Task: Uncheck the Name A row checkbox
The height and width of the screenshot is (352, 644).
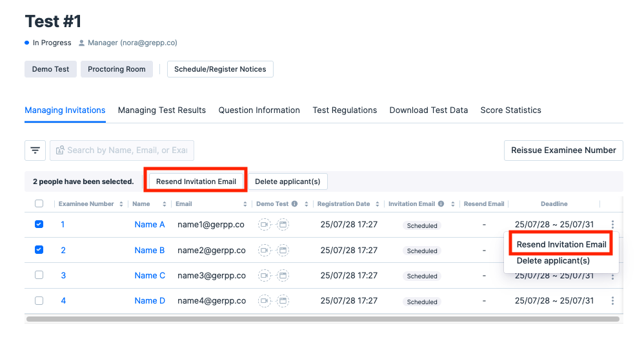Action: click(x=39, y=224)
